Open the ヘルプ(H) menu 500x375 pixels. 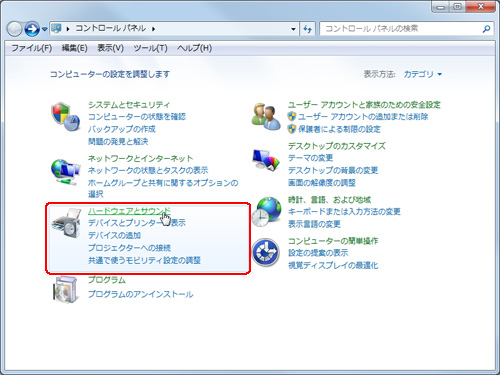pyautogui.click(x=194, y=48)
